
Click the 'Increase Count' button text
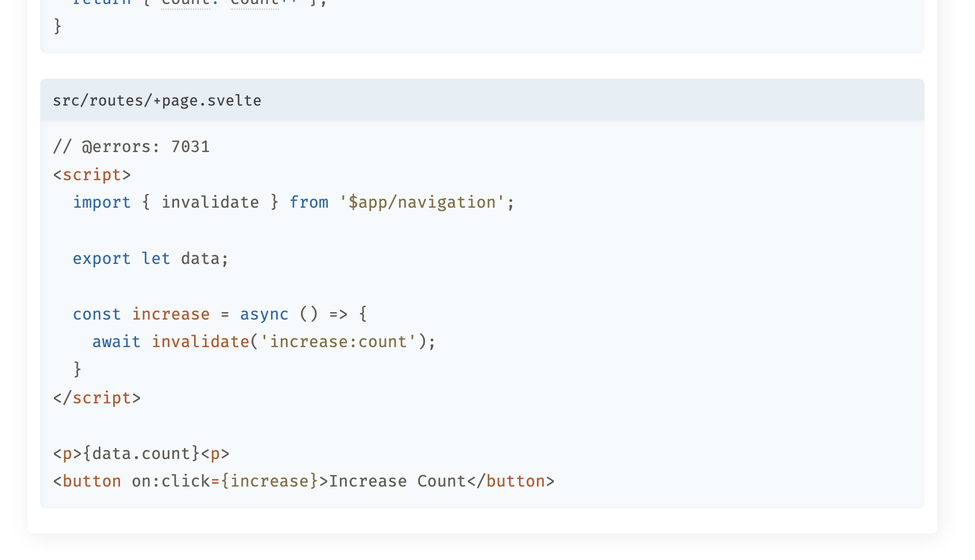point(397,481)
